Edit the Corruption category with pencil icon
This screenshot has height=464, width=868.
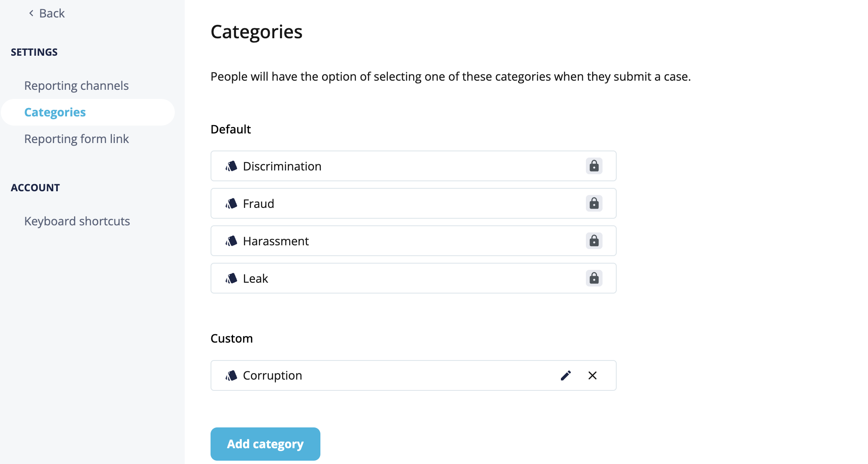[x=565, y=375]
